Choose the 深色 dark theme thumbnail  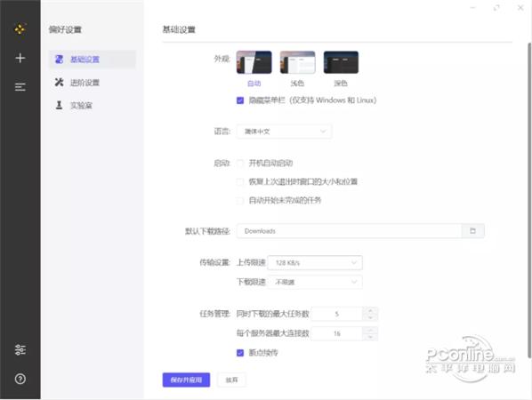click(341, 62)
